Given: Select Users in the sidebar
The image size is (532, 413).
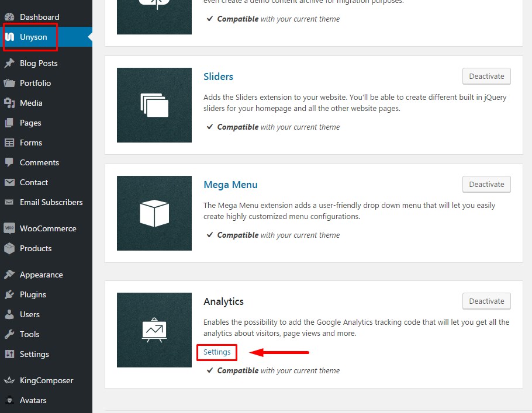Looking at the screenshot, I should coord(30,314).
